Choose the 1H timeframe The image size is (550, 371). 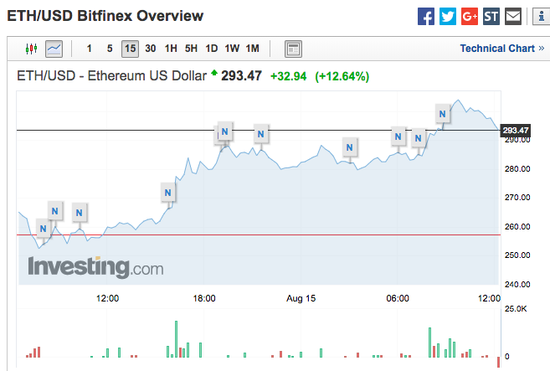coord(171,48)
